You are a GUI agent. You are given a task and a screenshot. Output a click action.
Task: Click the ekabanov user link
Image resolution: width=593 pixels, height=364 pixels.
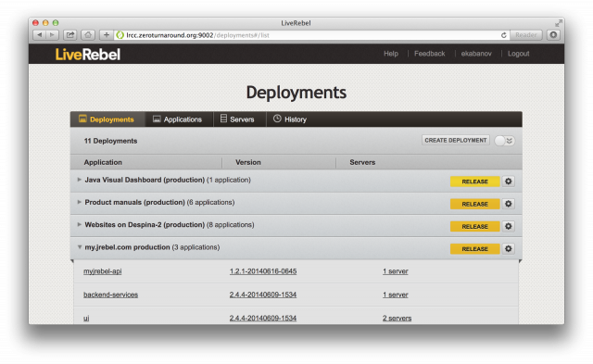476,54
